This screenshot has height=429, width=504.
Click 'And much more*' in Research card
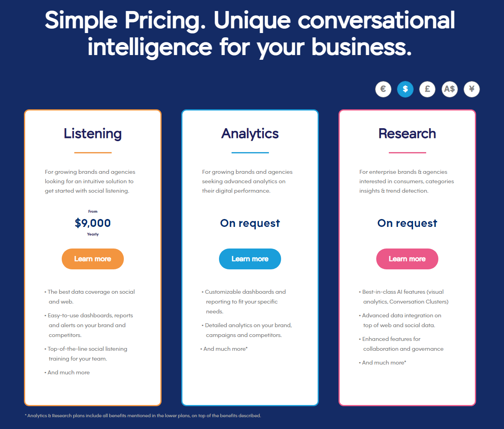pos(384,363)
